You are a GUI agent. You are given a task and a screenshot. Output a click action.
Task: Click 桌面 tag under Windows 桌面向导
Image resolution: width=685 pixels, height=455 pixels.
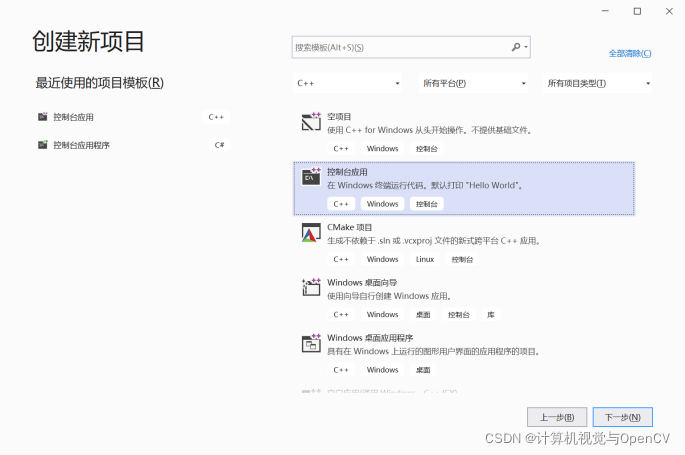pos(423,314)
